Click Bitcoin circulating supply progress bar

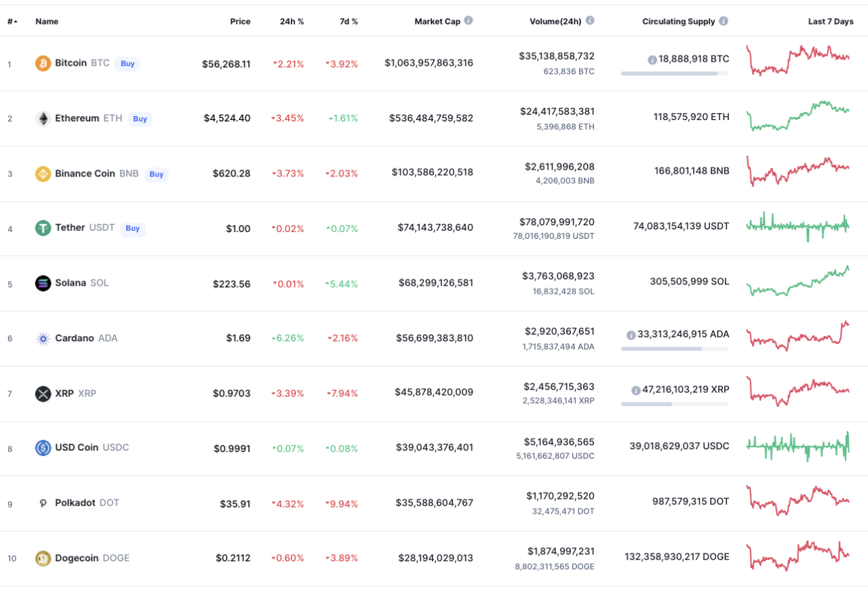pos(674,73)
